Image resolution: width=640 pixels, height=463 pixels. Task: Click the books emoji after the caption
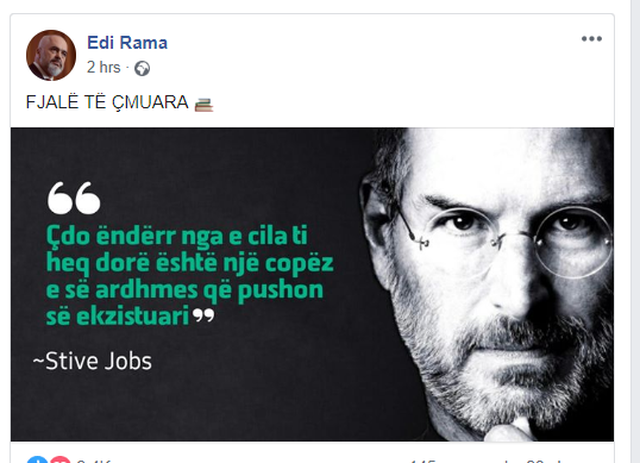[204, 105]
